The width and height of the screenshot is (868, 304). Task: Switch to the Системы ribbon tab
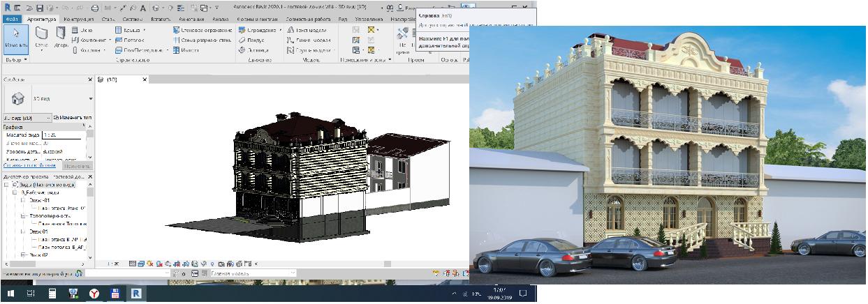pyautogui.click(x=131, y=20)
